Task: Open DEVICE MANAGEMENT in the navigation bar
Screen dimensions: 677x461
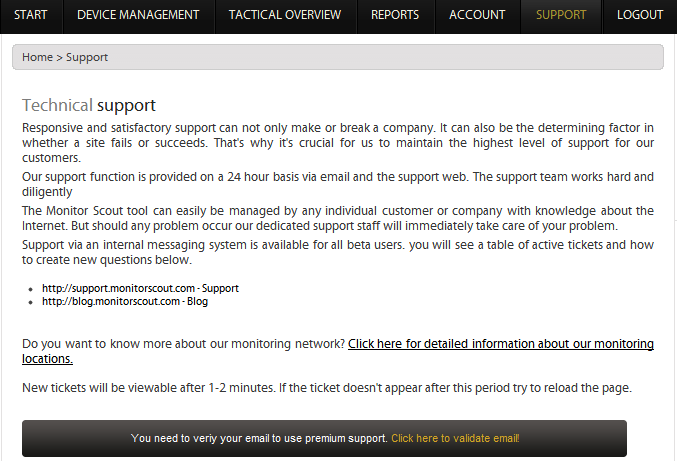Action: 138,15
